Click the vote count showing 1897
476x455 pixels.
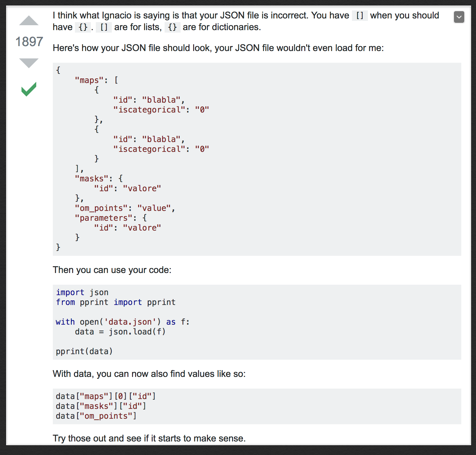click(29, 42)
